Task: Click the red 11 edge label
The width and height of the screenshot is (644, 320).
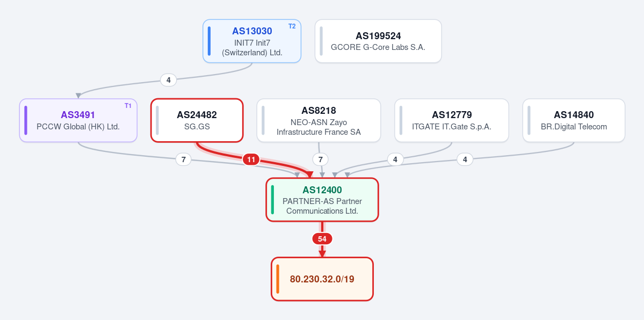Action: pos(251,159)
